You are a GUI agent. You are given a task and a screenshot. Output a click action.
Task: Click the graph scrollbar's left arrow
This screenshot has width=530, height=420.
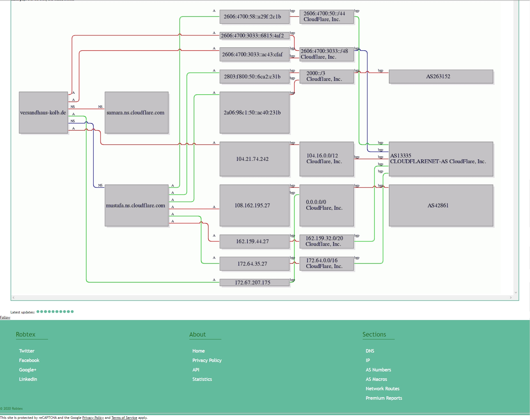click(13, 298)
